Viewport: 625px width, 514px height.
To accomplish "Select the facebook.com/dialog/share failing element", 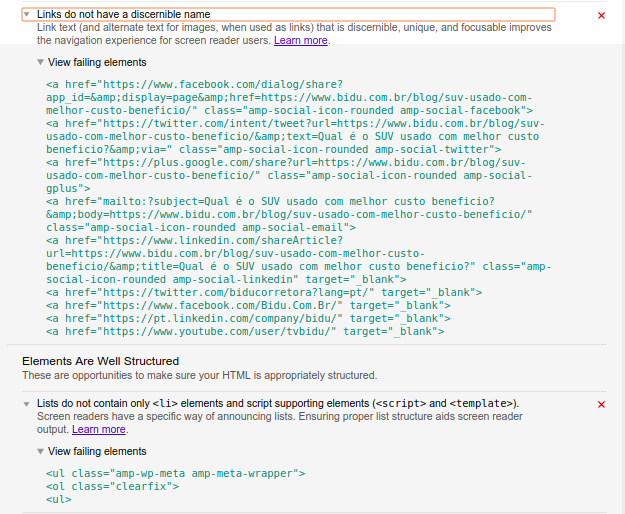I will point(289,97).
